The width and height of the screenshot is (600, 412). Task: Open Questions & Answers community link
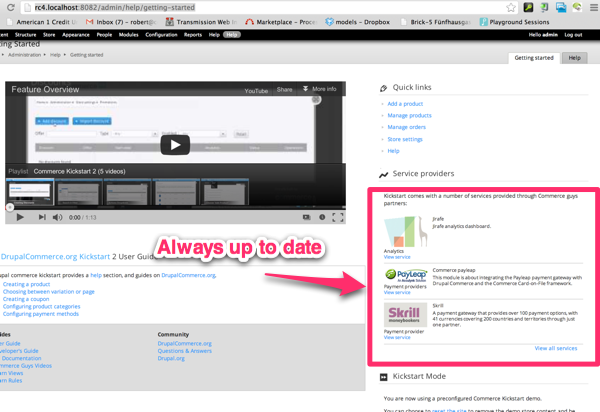pyautogui.click(x=184, y=351)
